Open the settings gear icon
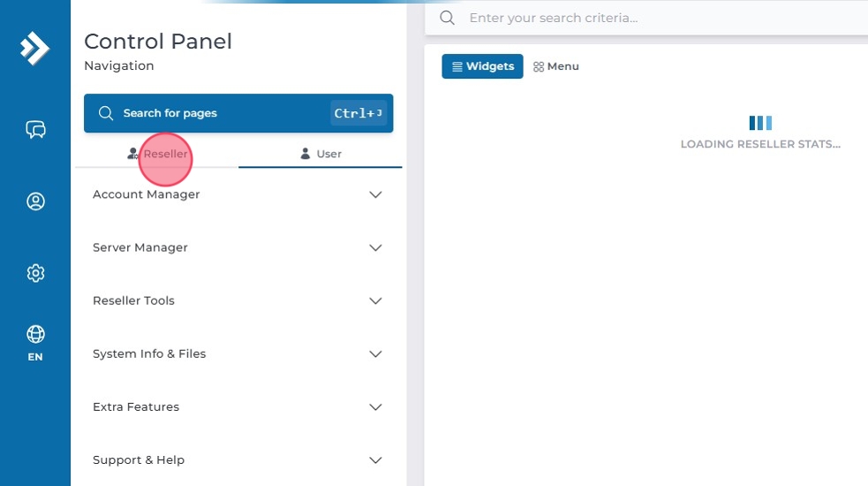868x486 pixels. [x=35, y=273]
